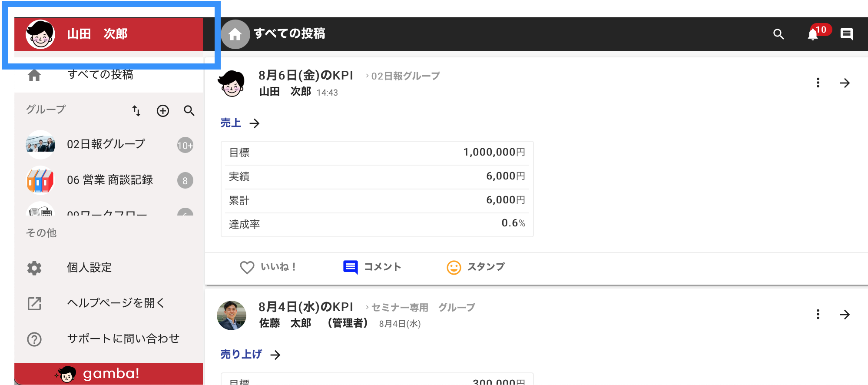Click 佐藤 太郎 avatar thumbnail
868x385 pixels.
coord(232,315)
